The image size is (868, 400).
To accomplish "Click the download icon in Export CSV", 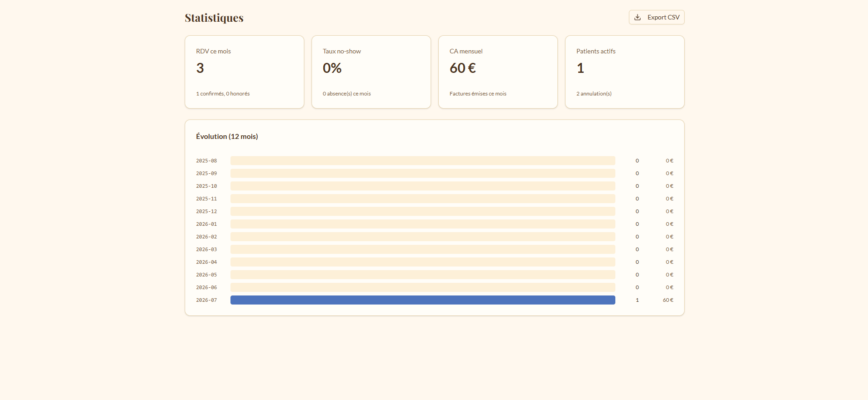I will (x=638, y=17).
